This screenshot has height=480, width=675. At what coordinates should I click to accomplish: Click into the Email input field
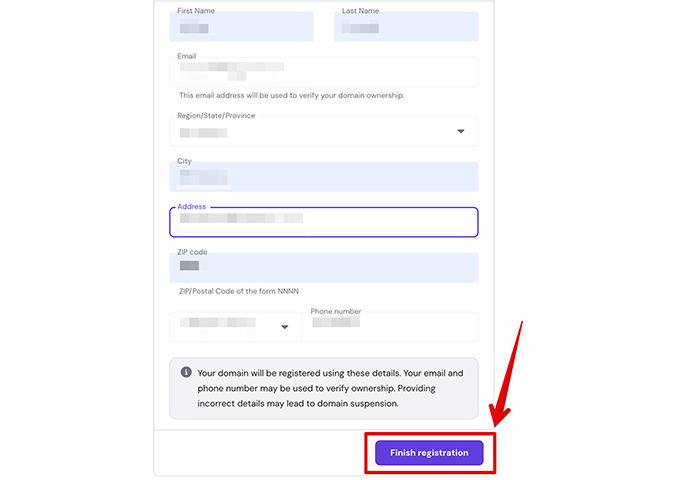coord(324,72)
